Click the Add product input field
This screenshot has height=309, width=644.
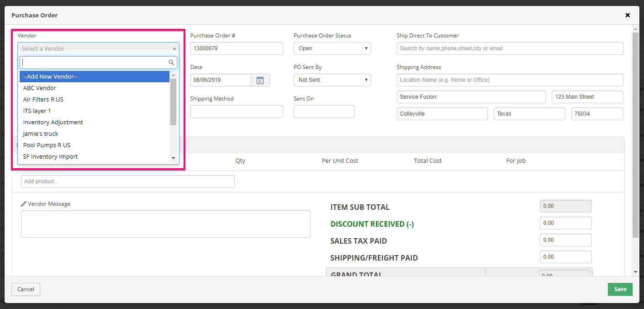(x=127, y=181)
